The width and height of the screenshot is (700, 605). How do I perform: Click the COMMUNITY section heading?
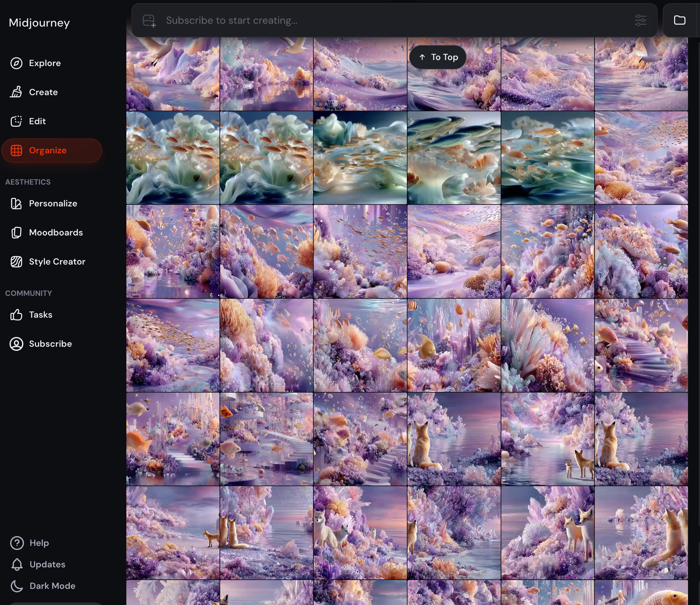pyautogui.click(x=29, y=293)
